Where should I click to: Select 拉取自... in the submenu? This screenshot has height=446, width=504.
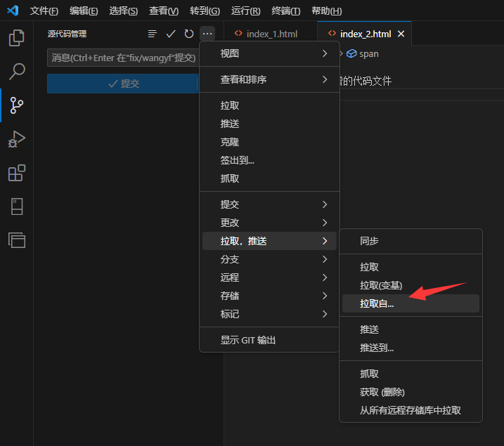tap(411, 303)
